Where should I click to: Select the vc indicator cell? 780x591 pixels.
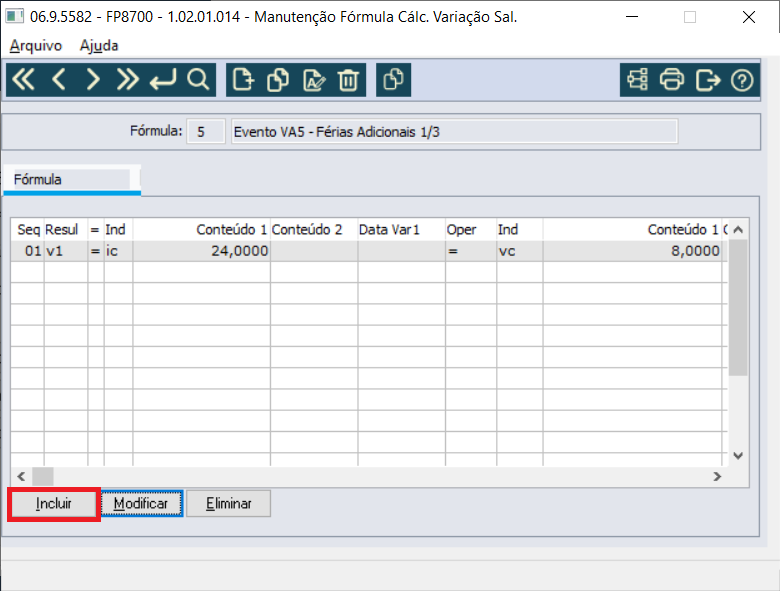point(520,251)
